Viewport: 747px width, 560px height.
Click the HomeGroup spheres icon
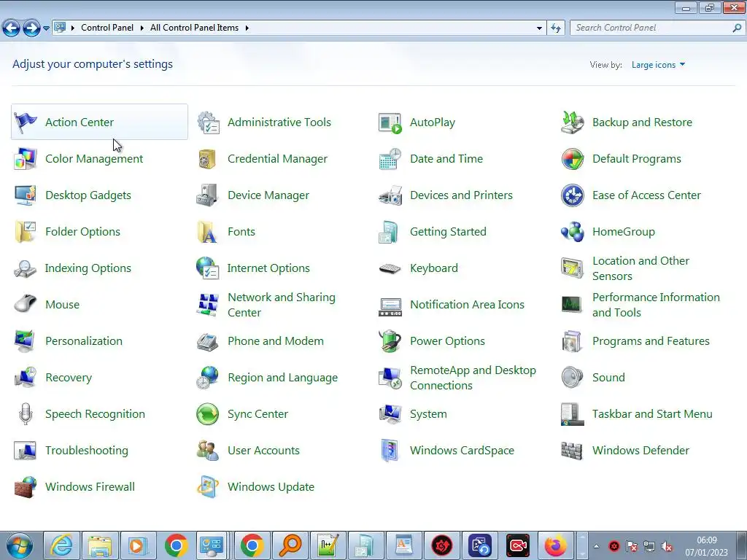pos(572,231)
